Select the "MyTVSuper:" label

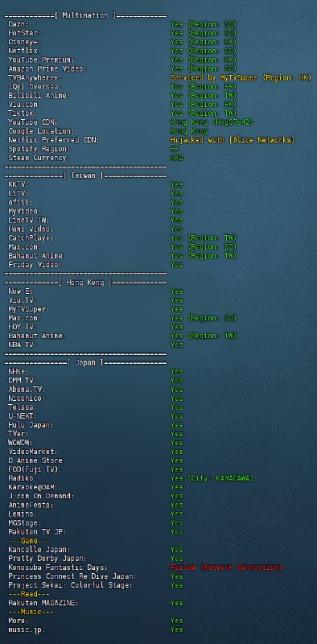(x=29, y=309)
